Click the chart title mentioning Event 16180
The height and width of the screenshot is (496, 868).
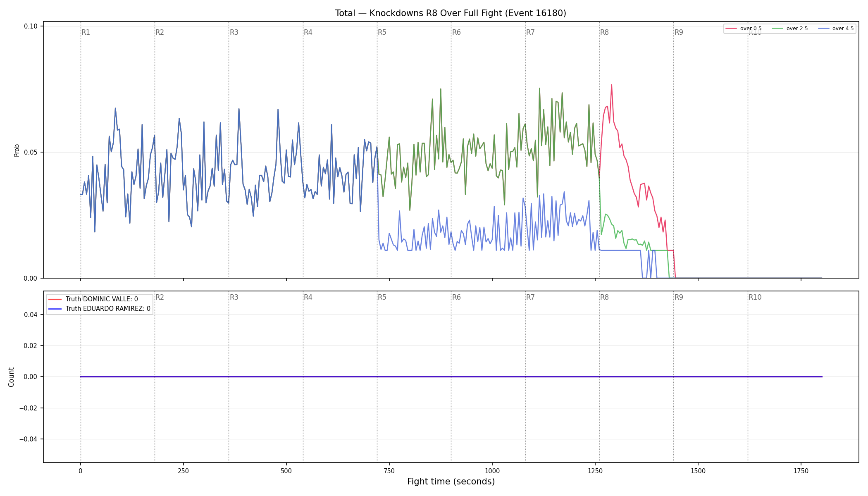click(x=451, y=13)
